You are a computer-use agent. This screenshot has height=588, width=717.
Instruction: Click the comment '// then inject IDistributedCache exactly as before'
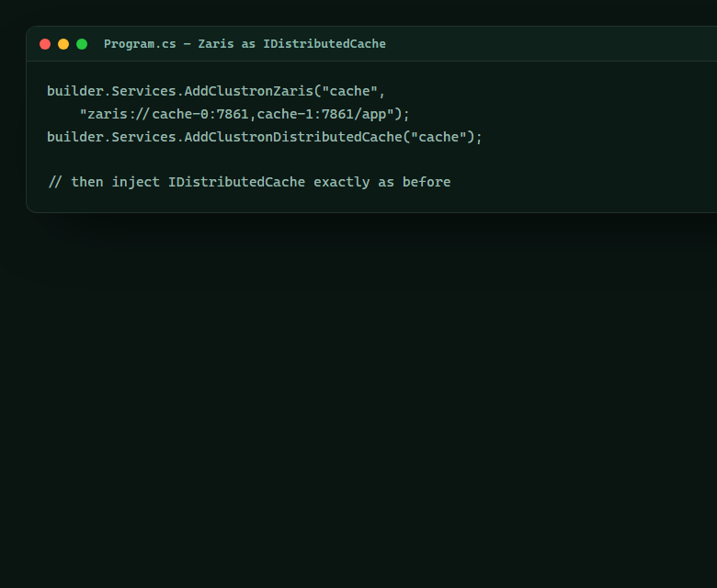point(249,182)
